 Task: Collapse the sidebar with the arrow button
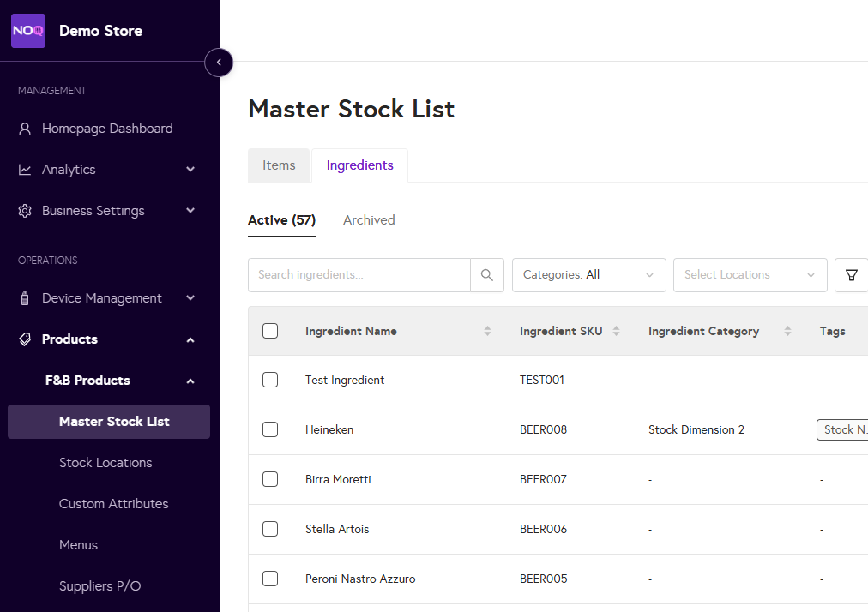click(219, 63)
